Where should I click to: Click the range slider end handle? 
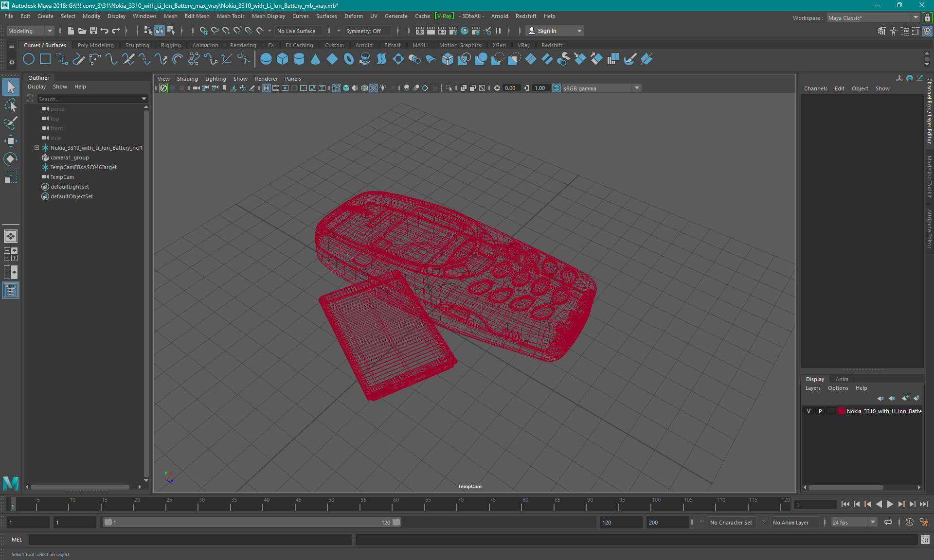click(x=396, y=522)
